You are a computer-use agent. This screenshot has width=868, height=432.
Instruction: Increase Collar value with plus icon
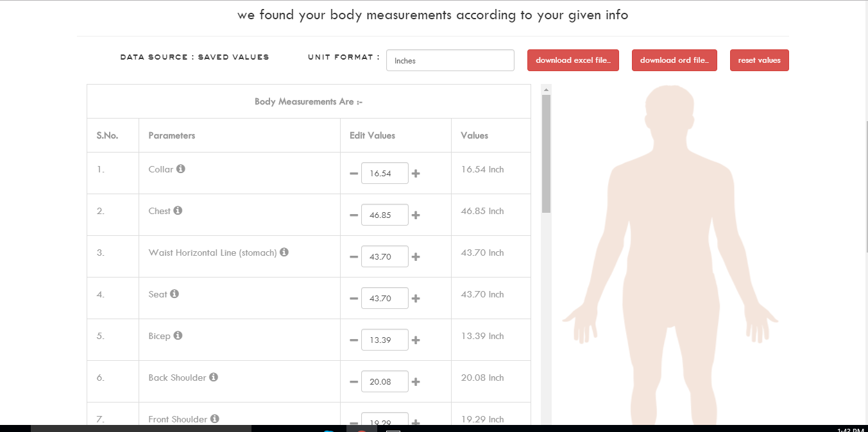[x=416, y=174]
